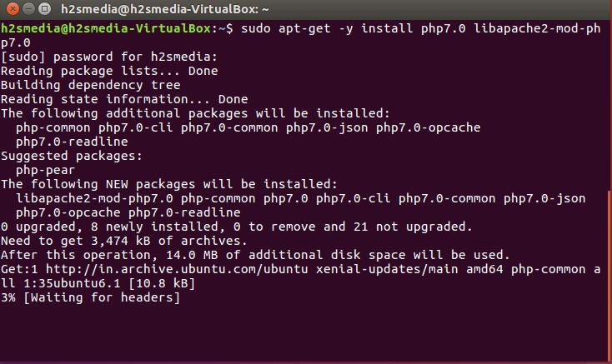
Task: Click the '0 upgraded, 8 newly installed' summary
Action: (x=237, y=227)
